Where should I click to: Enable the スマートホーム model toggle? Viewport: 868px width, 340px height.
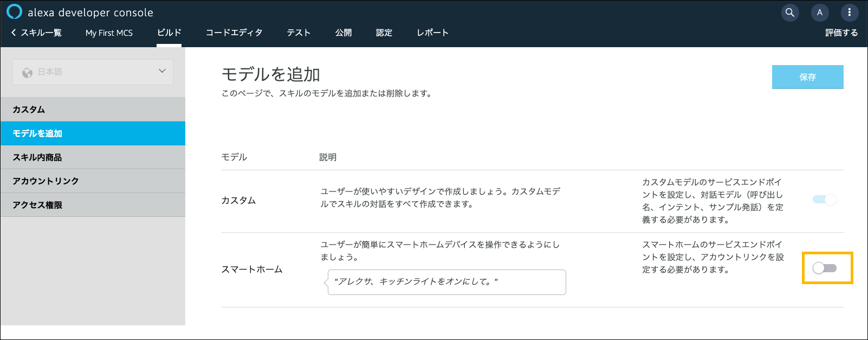[824, 268]
